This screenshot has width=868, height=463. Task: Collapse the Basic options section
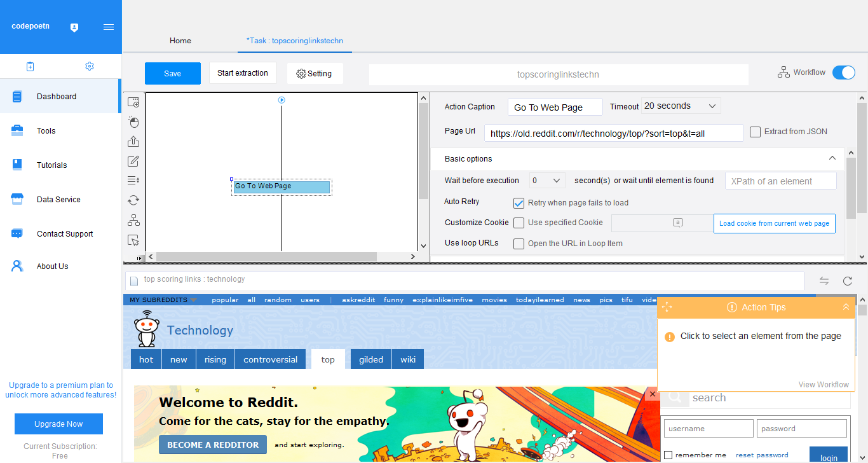point(832,158)
